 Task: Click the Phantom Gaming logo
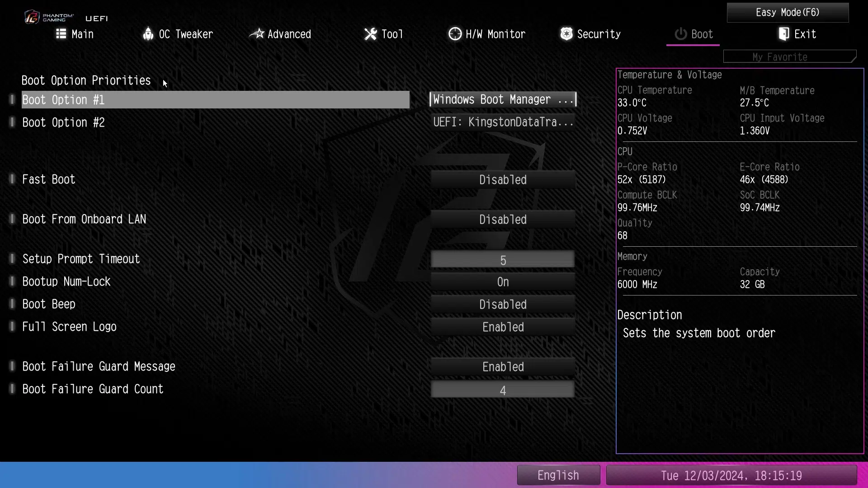click(49, 17)
